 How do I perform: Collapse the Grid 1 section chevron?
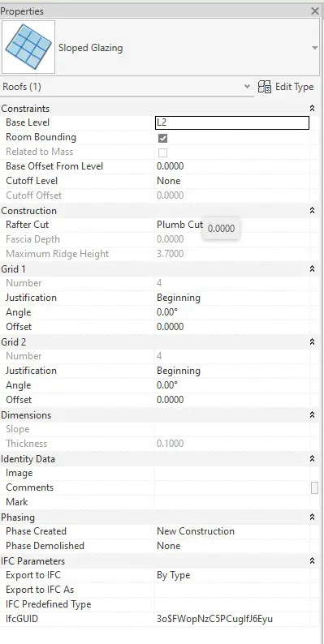(312, 268)
